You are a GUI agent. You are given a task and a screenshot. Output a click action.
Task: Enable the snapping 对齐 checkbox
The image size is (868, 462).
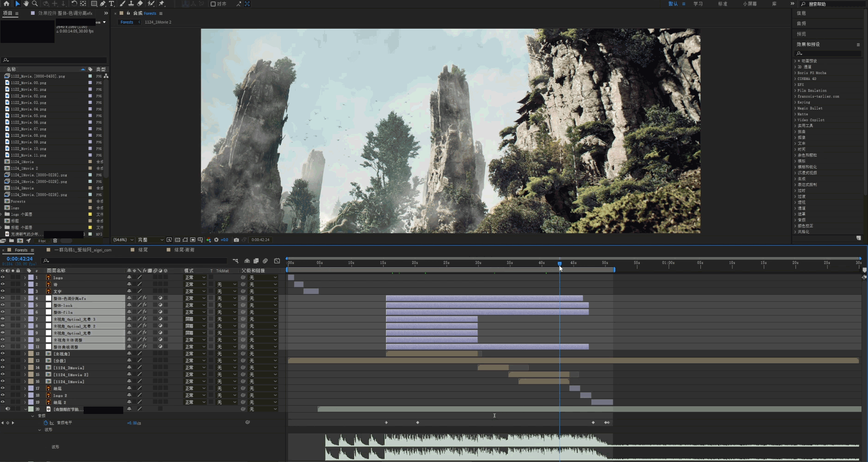tap(213, 4)
